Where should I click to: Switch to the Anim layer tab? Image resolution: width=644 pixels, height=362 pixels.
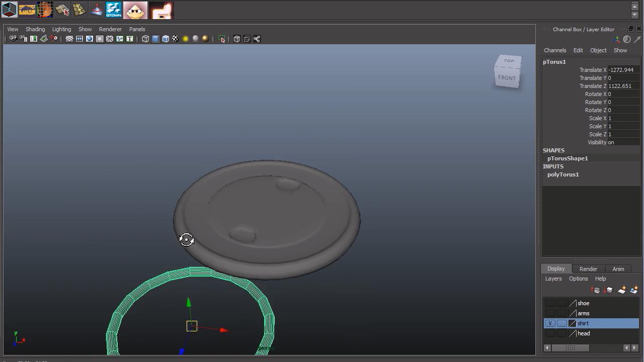pyautogui.click(x=618, y=269)
